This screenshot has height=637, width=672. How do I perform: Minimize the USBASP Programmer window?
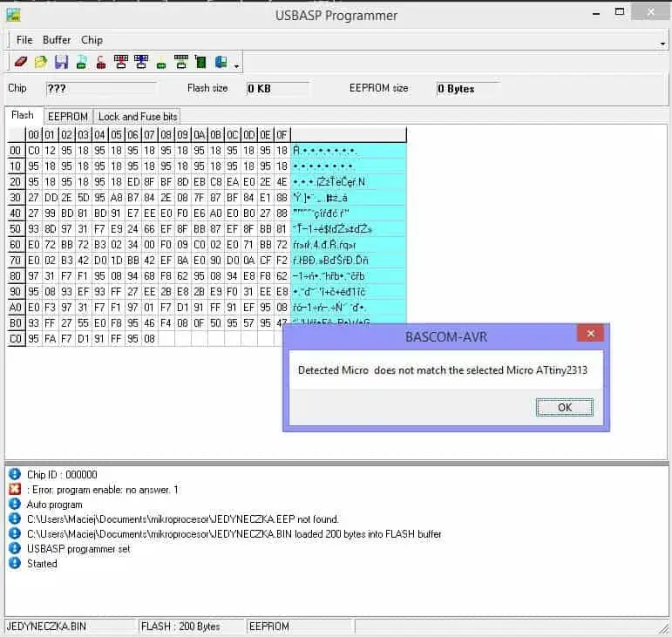click(595, 14)
